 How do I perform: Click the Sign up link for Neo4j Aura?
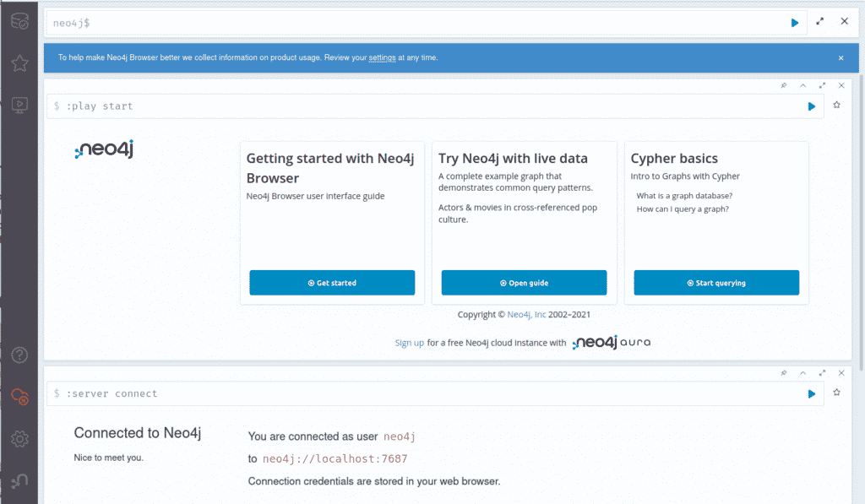point(409,343)
